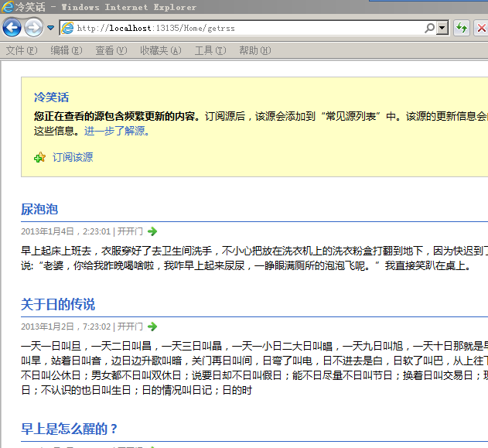The width and height of the screenshot is (488, 448).
Task: Open the recent pages dropdown arrow
Action: pos(50,28)
